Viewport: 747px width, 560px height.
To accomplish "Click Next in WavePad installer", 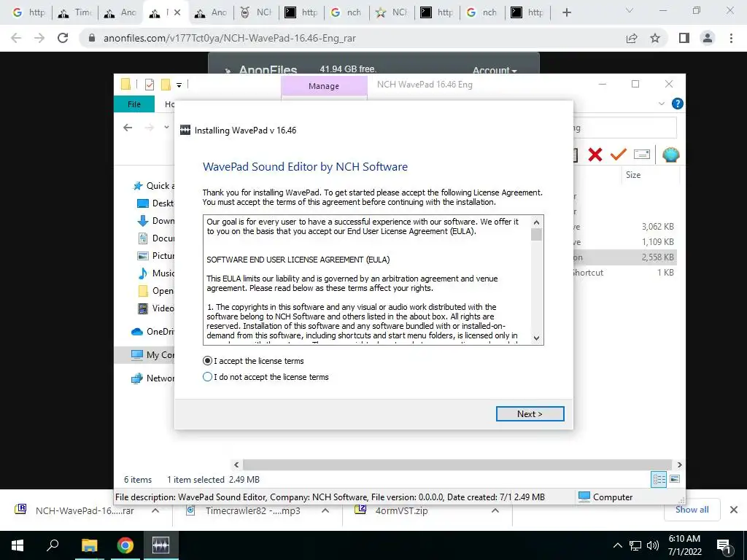I will pos(530,414).
